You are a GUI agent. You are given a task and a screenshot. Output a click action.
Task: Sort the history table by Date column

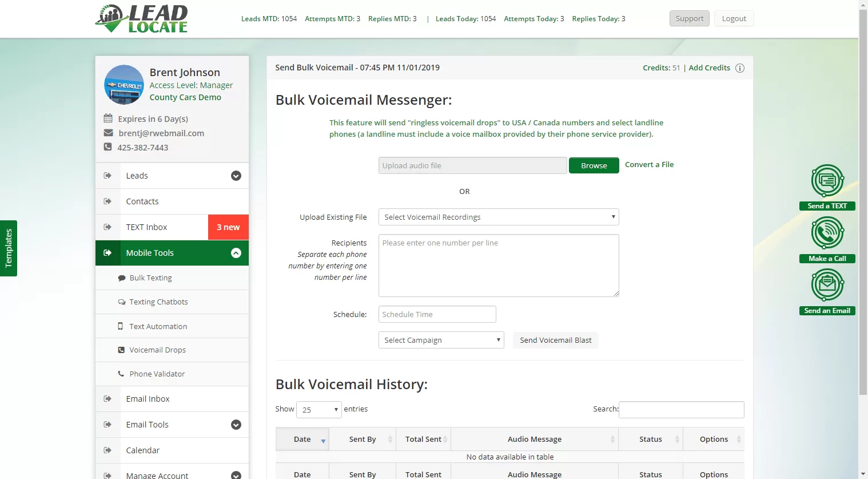(302, 439)
